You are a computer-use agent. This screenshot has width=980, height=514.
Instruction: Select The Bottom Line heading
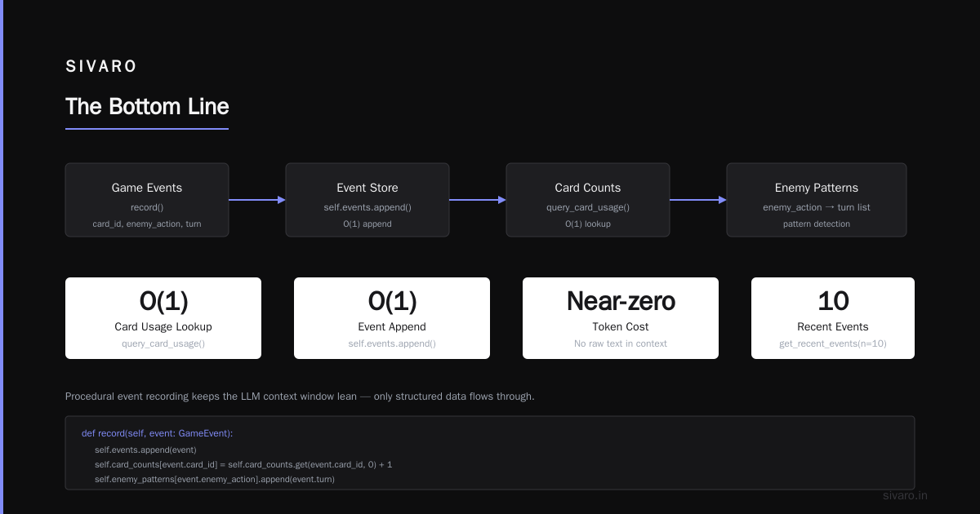(x=147, y=107)
